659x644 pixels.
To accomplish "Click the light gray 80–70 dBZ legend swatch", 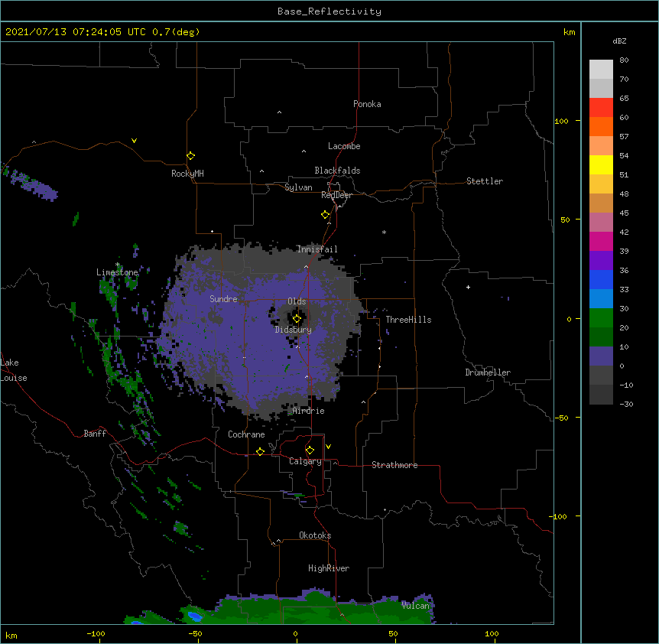I will point(601,70).
